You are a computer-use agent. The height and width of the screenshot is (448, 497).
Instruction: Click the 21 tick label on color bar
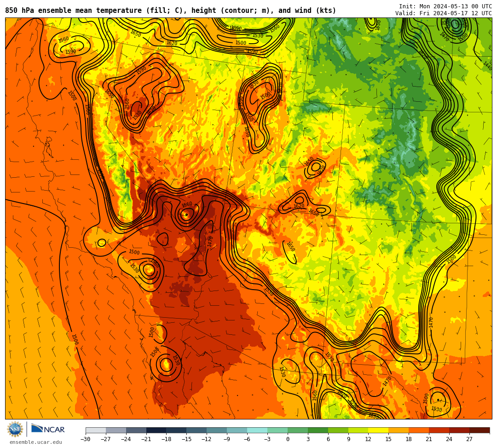click(x=429, y=439)
